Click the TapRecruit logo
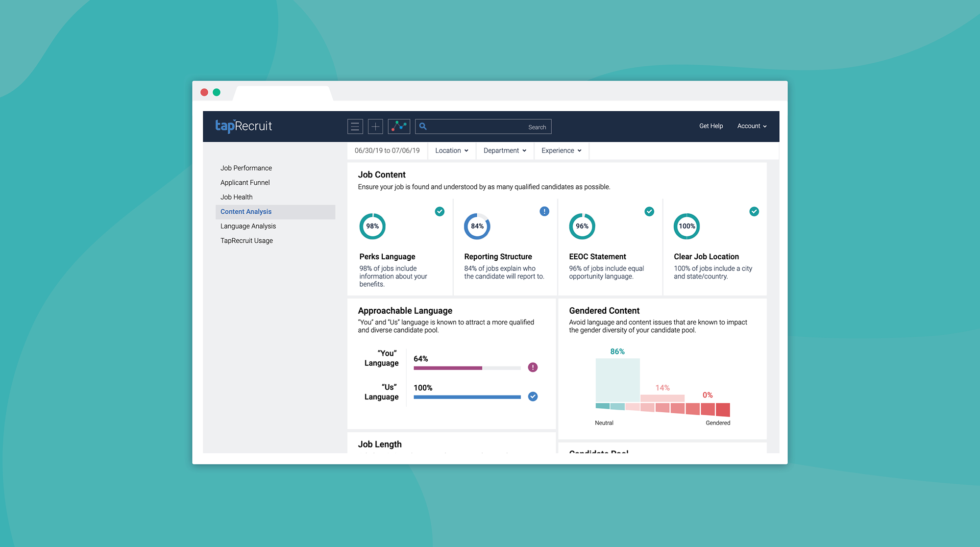Image resolution: width=980 pixels, height=547 pixels. pyautogui.click(x=244, y=126)
